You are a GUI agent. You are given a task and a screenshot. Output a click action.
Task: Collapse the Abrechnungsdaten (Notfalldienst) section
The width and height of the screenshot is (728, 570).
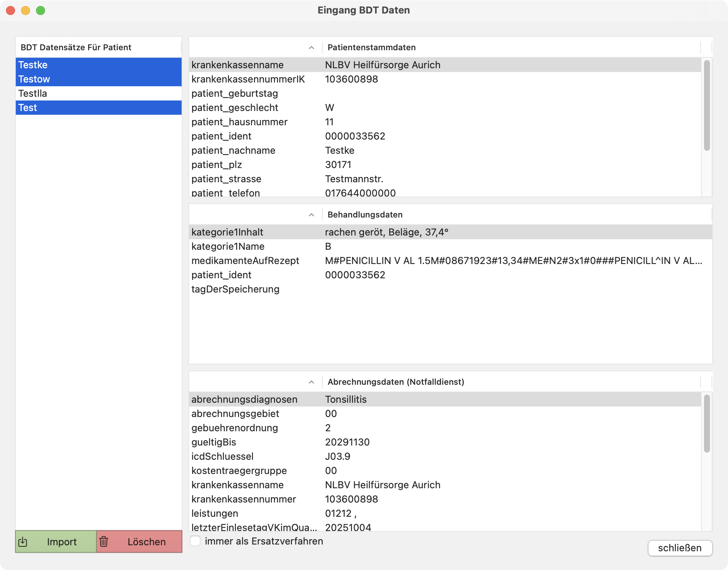(x=311, y=382)
